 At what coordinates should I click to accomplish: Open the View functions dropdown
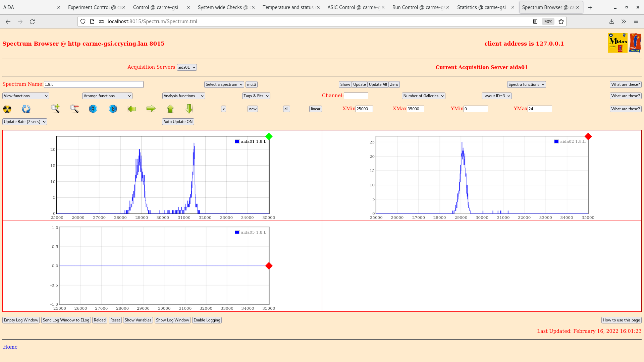click(25, 96)
